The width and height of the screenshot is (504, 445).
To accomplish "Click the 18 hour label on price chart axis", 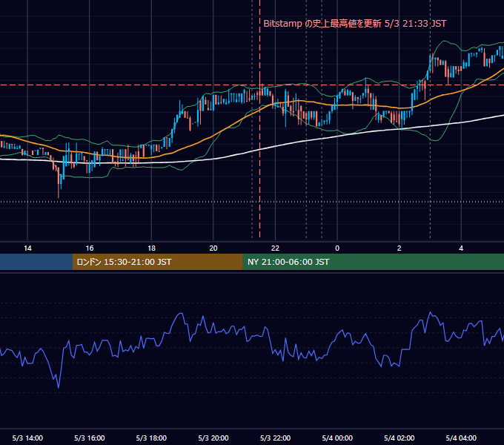I will (x=151, y=248).
